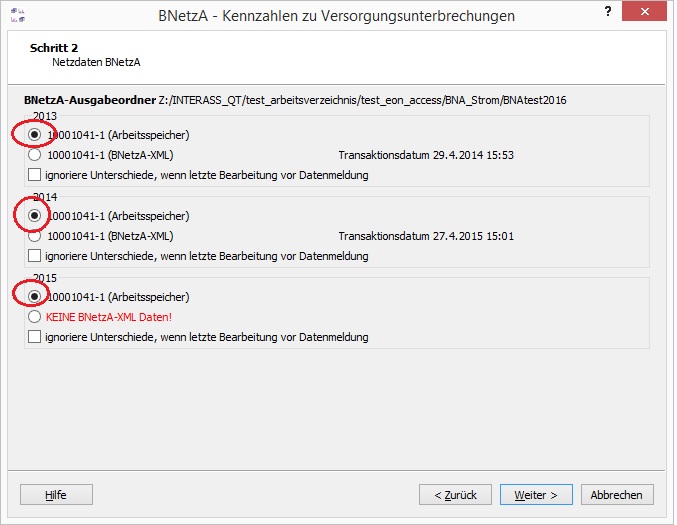677x525 pixels.
Task: Select 2014 Arbeitsspeicher radio button
Action: (35, 215)
